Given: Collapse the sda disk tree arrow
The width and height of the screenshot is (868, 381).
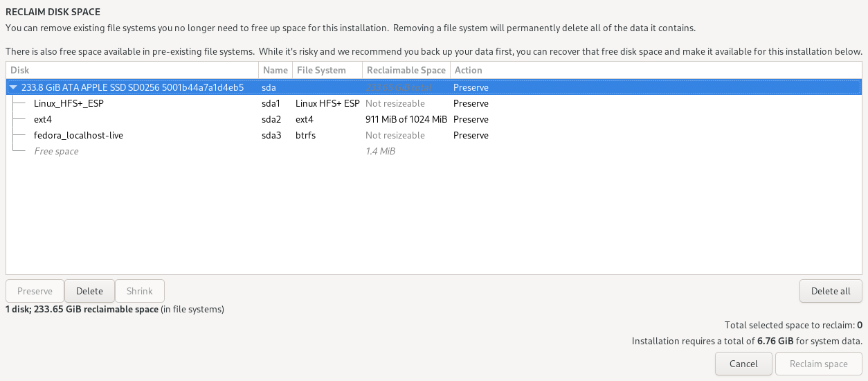Looking at the screenshot, I should (13, 88).
